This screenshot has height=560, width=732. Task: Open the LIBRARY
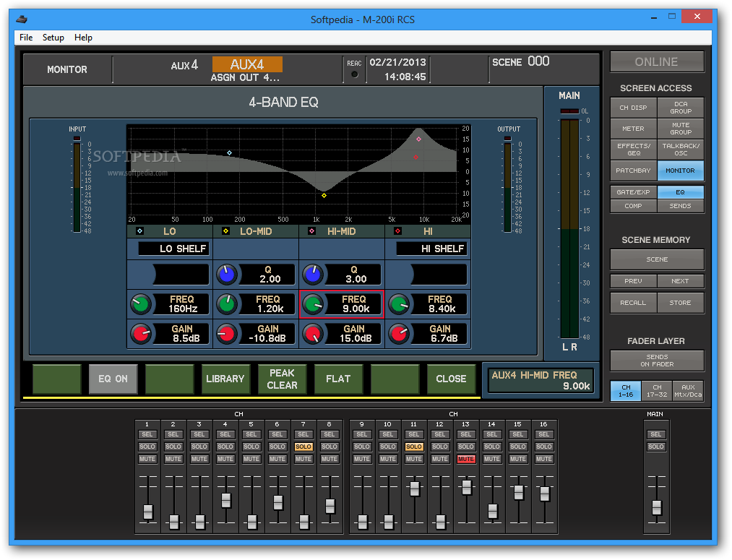[x=225, y=379]
